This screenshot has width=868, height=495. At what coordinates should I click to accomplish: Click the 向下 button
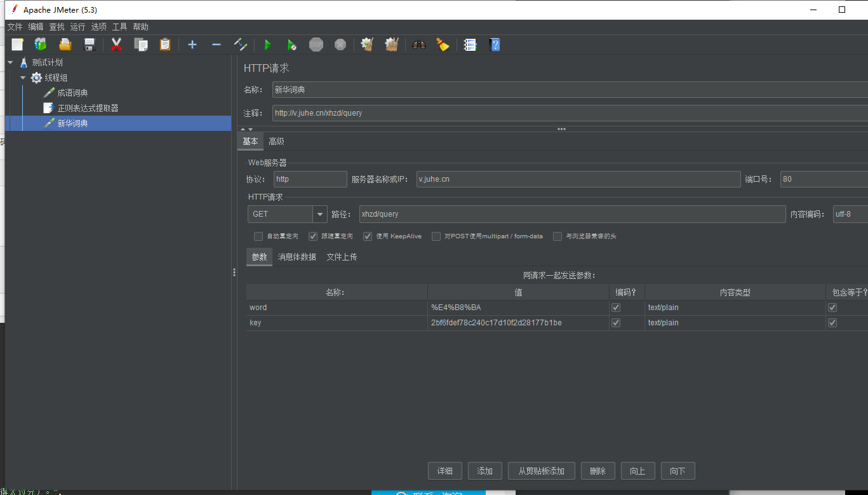(678, 471)
